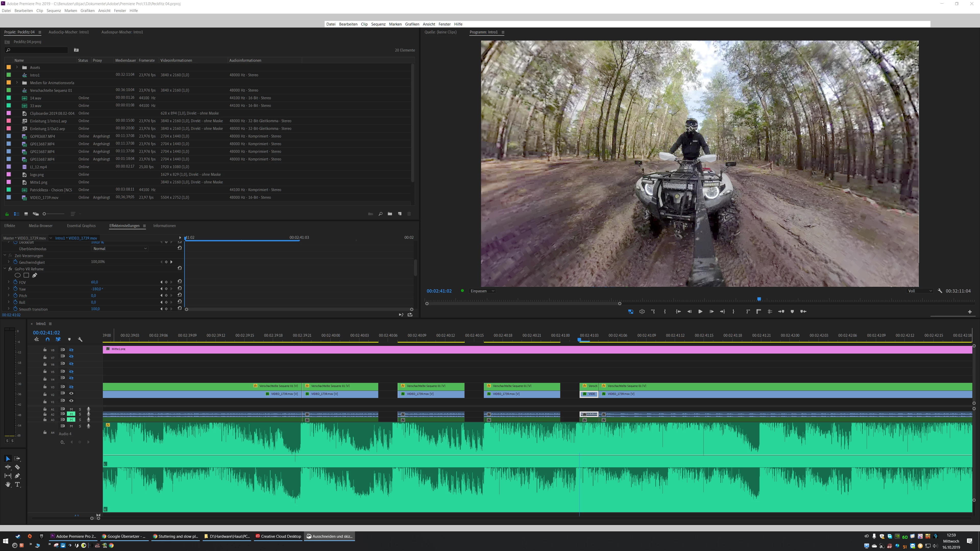This screenshot has height=551, width=980.
Task: Expand the Assets bin folder
Action: click(17, 67)
